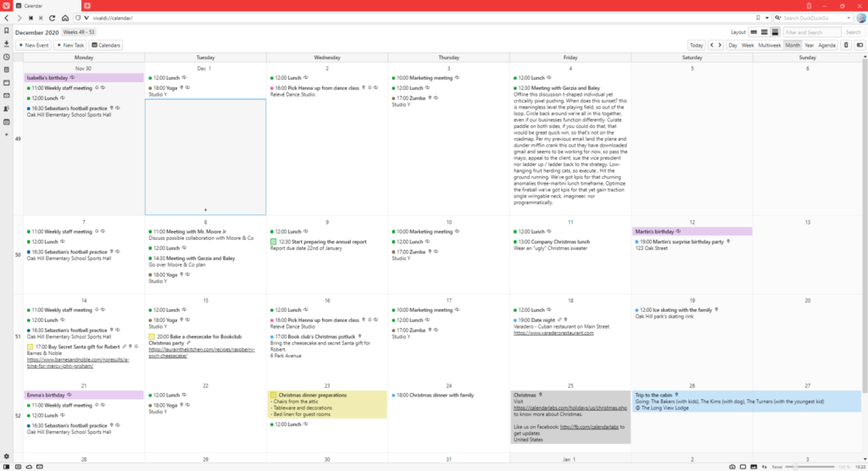Switch to Year view
The width and height of the screenshot is (868, 471).
tap(809, 46)
